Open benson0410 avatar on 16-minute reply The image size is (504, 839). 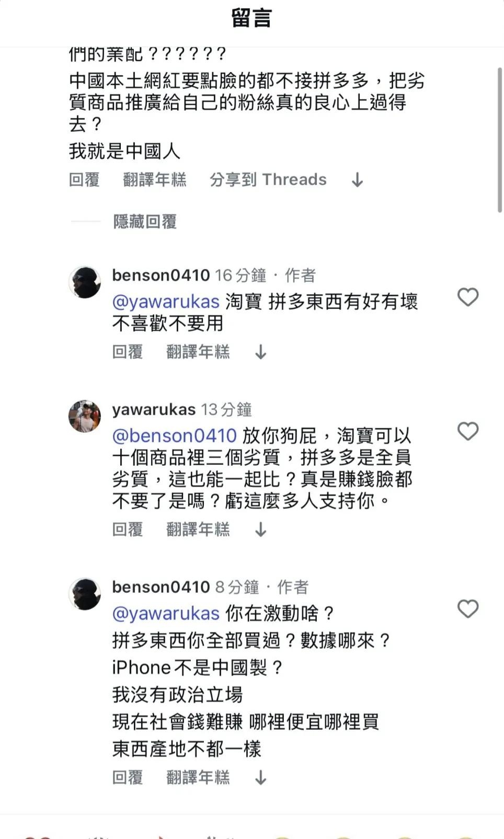point(85,282)
